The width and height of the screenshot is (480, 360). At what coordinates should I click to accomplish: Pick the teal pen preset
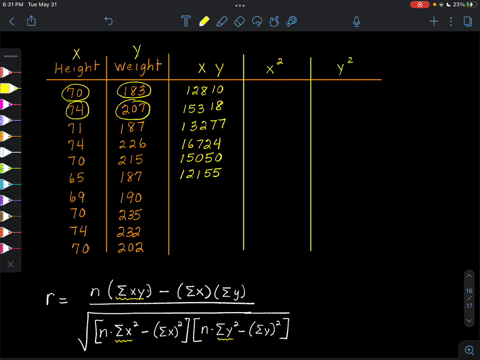point(10,184)
